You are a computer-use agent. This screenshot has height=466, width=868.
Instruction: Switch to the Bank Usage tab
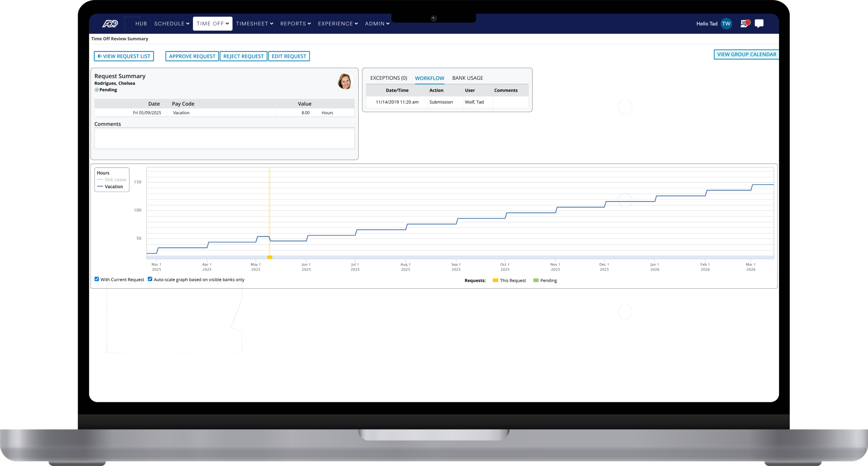click(x=467, y=78)
